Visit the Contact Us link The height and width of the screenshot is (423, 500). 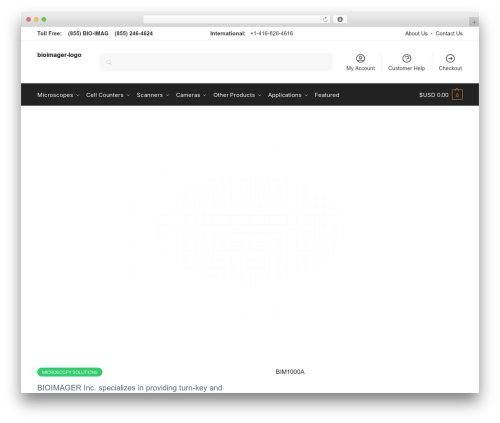pyautogui.click(x=449, y=33)
